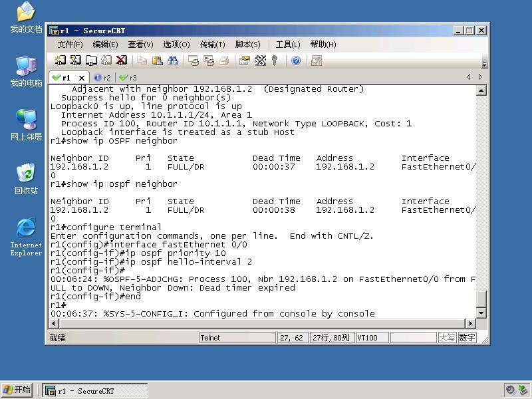Viewport: 532px width, 399px height.
Task: Click the vertical scrollbar thumb
Action: click(x=481, y=299)
